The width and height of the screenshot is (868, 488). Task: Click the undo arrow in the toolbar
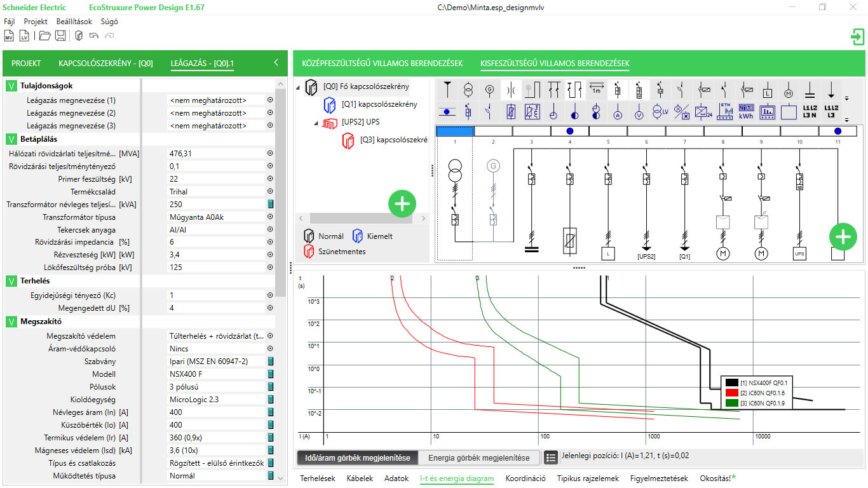pos(94,36)
